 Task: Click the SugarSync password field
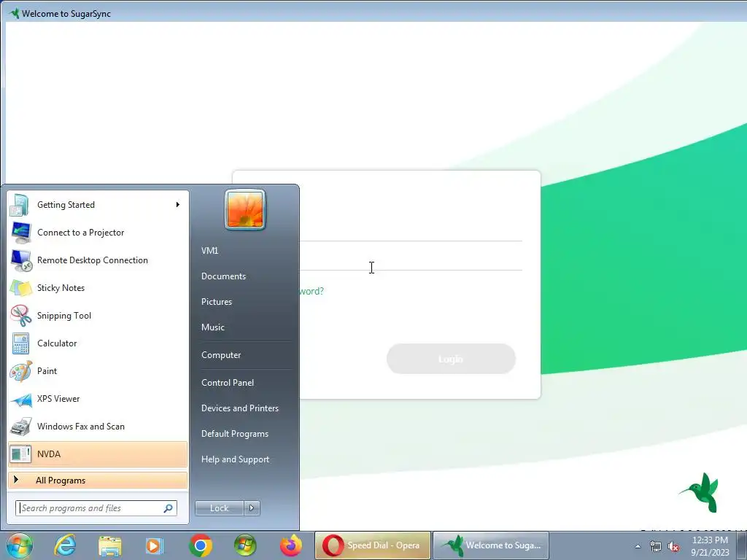coord(411,261)
